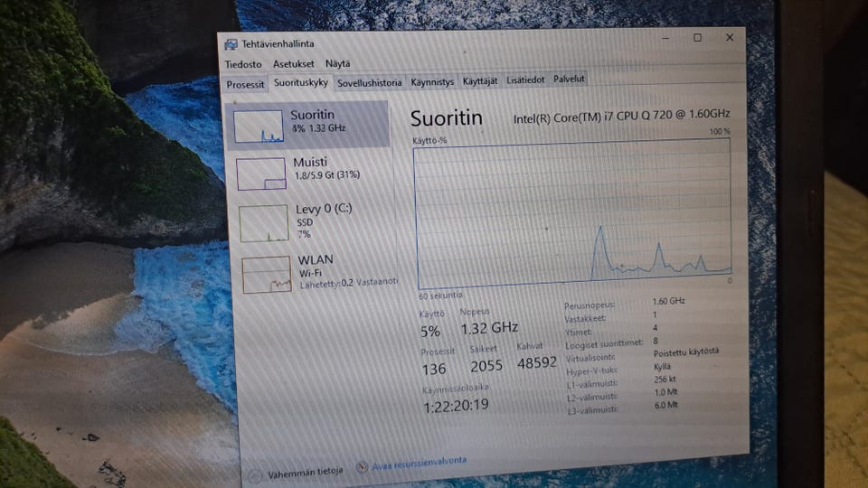The height and width of the screenshot is (488, 868).
Task: Click the Tehtävienhallinta app icon in title bar
Action: pyautogui.click(x=231, y=44)
